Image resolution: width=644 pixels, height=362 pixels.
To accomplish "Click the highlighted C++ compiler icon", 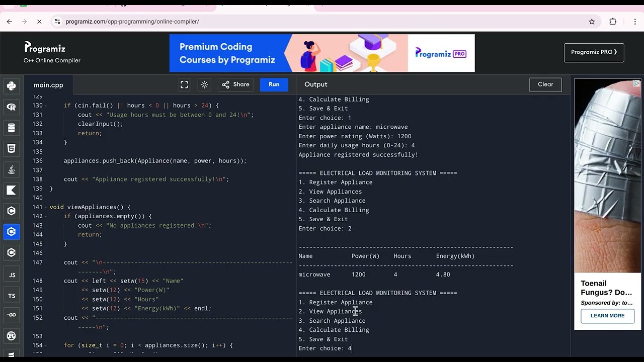I will coord(12,232).
